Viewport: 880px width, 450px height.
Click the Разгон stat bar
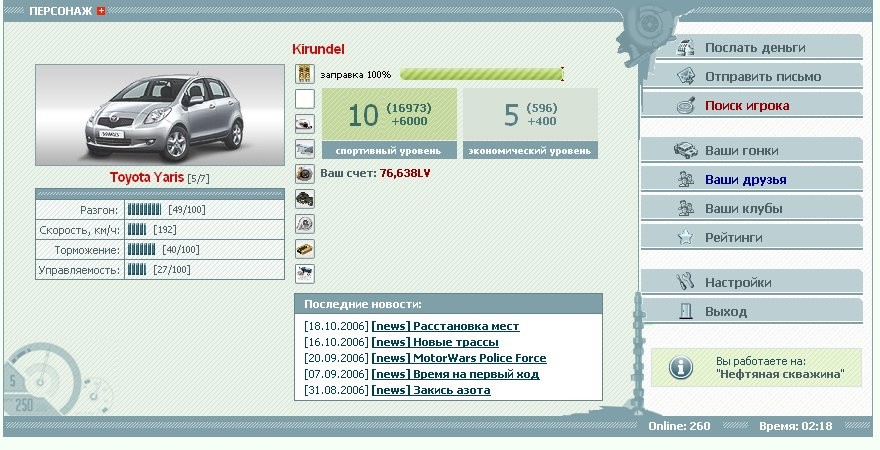(x=144, y=210)
